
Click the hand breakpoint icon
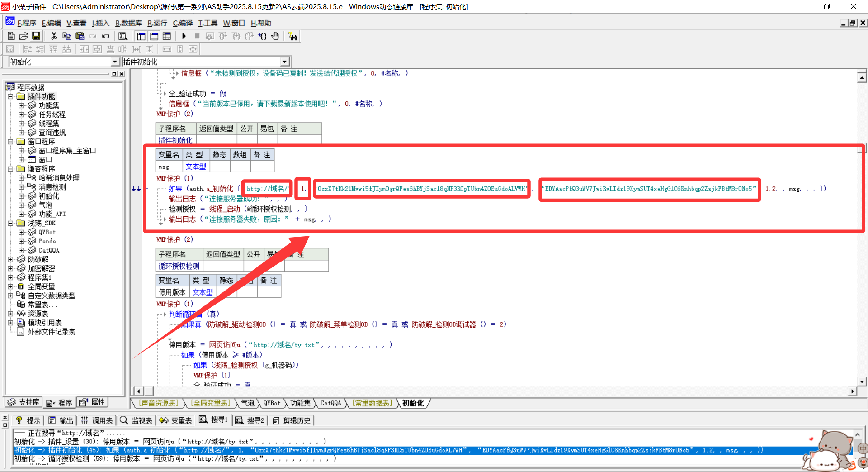pos(275,36)
